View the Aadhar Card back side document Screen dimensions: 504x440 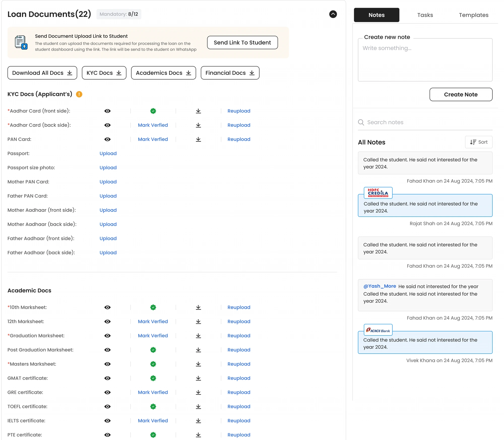click(107, 125)
